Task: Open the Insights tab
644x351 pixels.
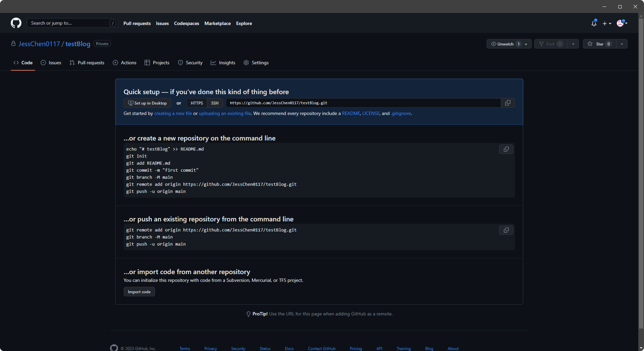Action: 223,63
